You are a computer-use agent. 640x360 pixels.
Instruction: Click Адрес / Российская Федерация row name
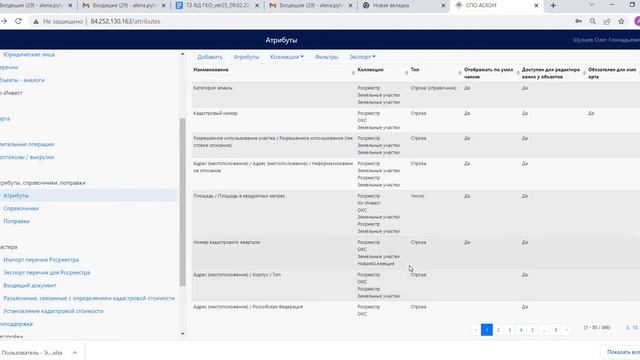[x=248, y=307]
